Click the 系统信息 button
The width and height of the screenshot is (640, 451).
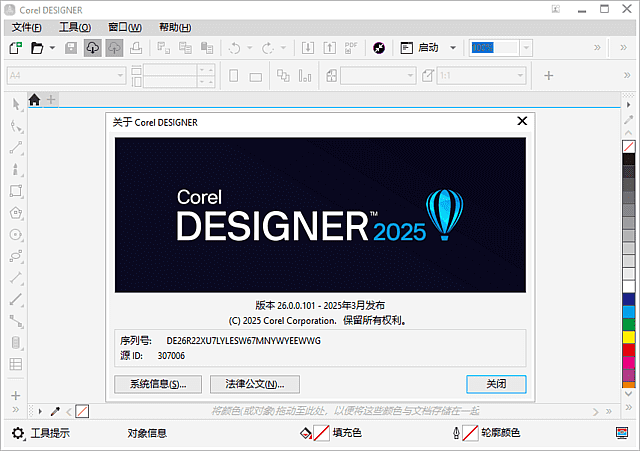[x=158, y=384]
